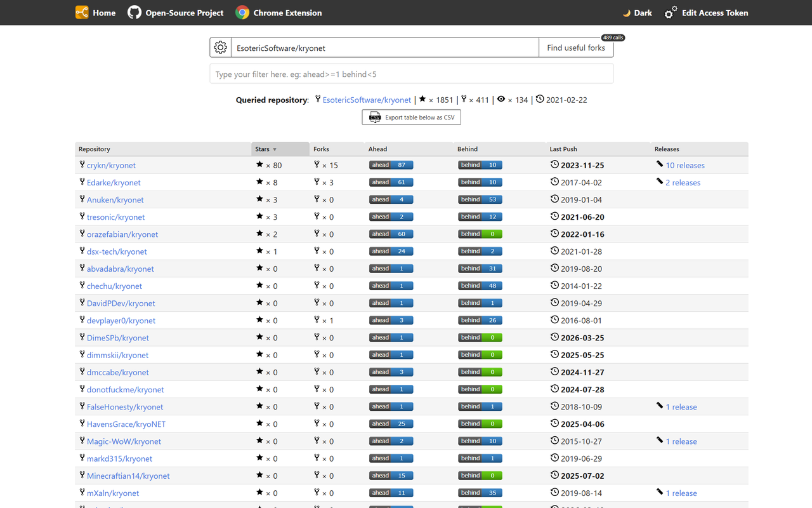Sort table by Behind column
Viewport: 812px width, 508px height.
500,149
